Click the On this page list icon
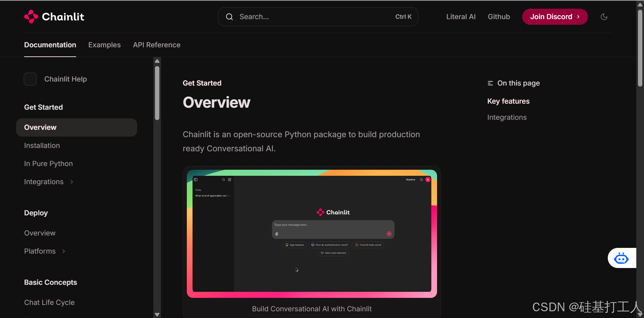 click(x=490, y=83)
